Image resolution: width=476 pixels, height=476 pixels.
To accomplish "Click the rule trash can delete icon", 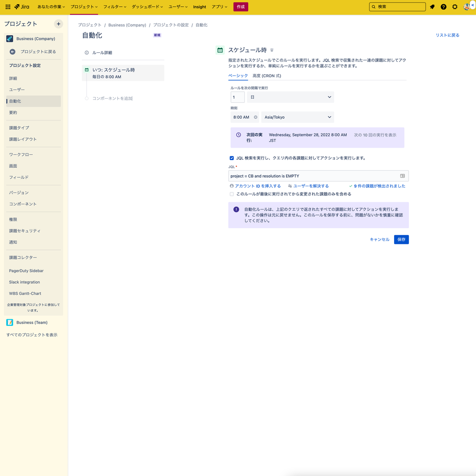I will click(272, 50).
